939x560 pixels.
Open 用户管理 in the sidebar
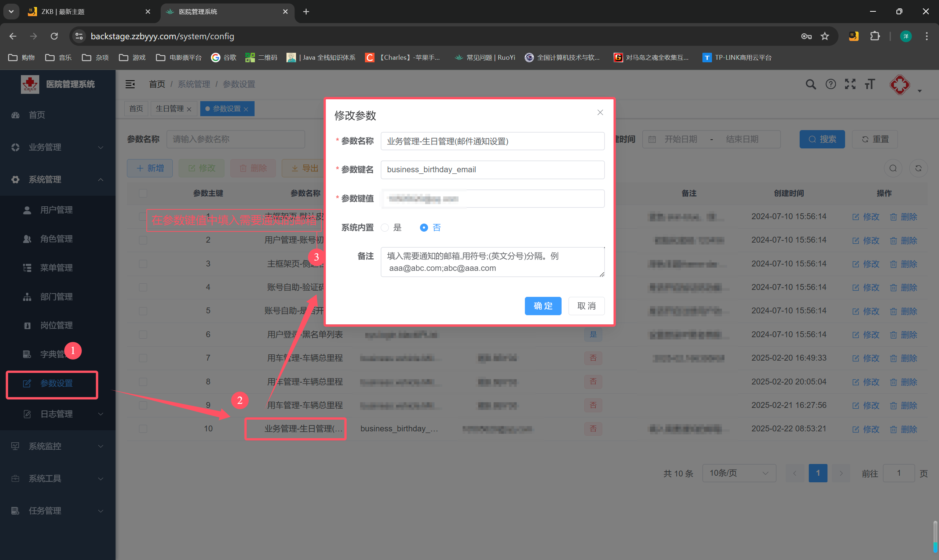(56, 210)
